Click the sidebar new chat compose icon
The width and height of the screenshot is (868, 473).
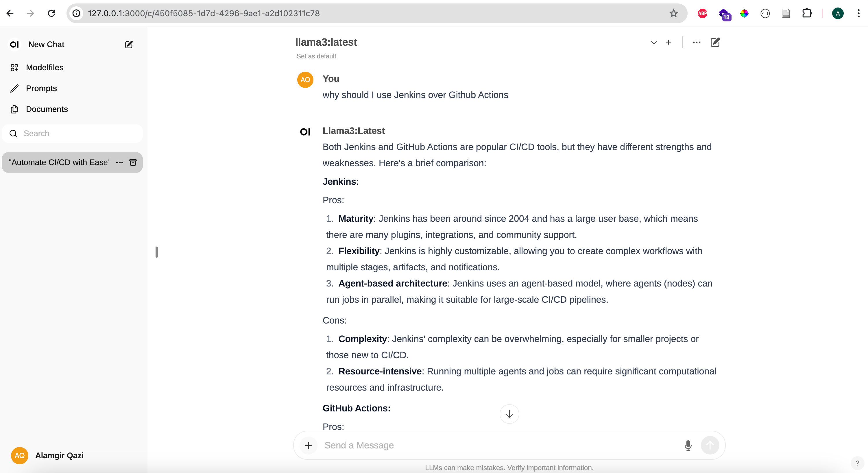click(129, 45)
